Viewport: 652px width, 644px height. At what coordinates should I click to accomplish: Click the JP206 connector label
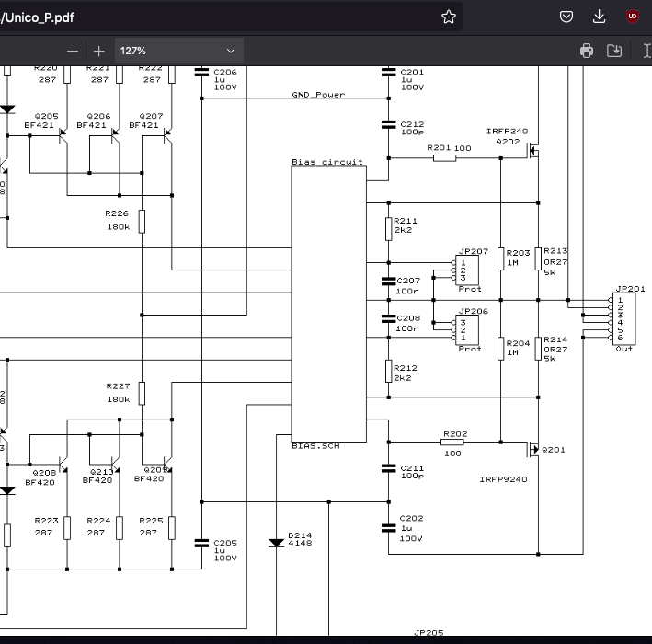click(x=474, y=311)
